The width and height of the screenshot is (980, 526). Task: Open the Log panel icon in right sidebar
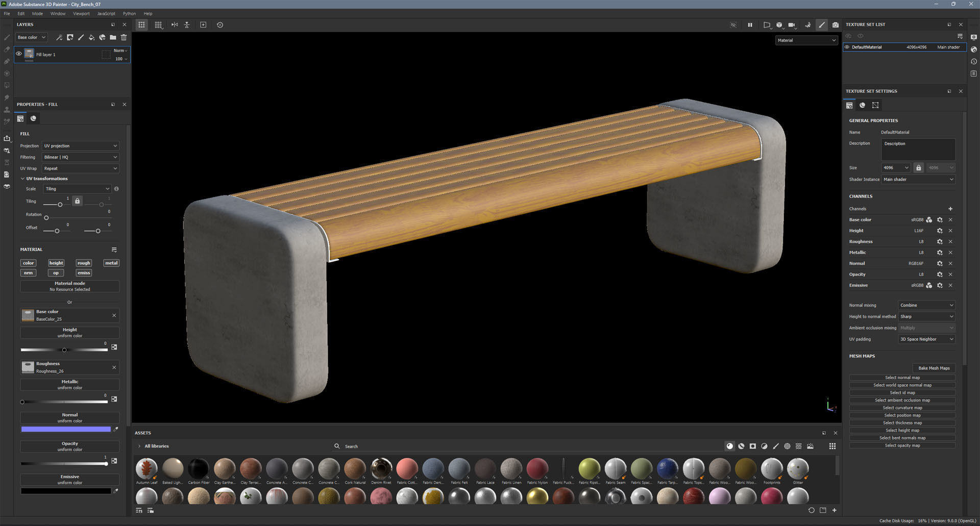click(974, 74)
